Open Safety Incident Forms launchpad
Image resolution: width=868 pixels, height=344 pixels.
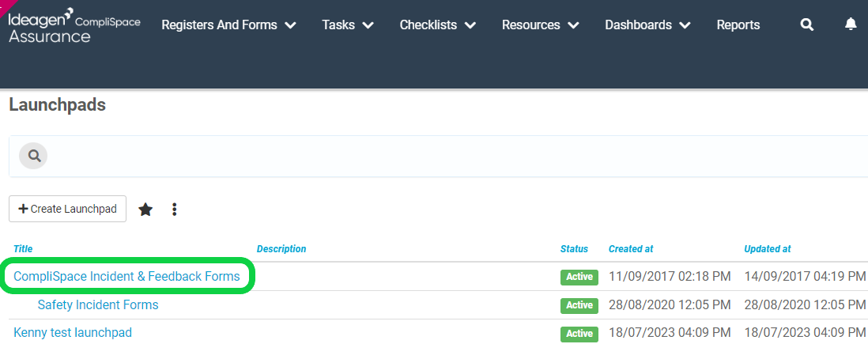pos(98,304)
